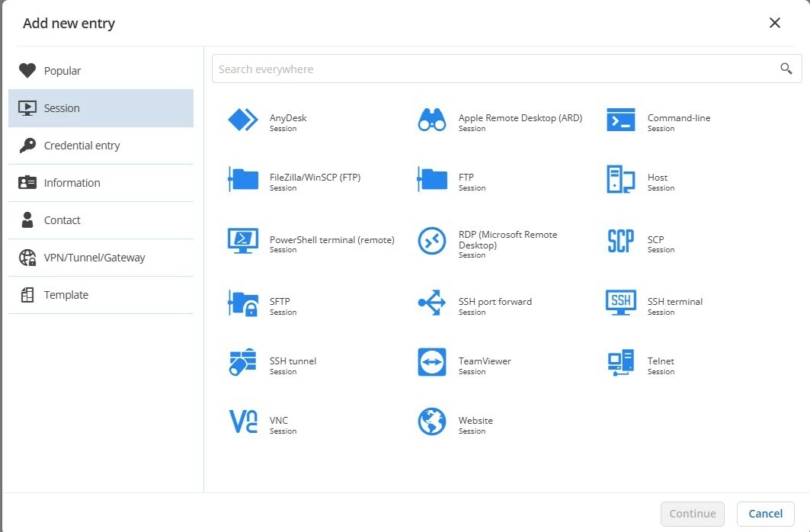Show the Information category
This screenshot has height=532, width=810.
tap(101, 183)
